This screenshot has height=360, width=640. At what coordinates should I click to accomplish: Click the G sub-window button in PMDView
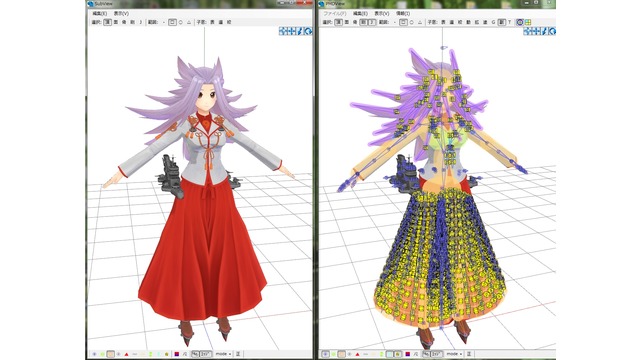click(x=493, y=22)
